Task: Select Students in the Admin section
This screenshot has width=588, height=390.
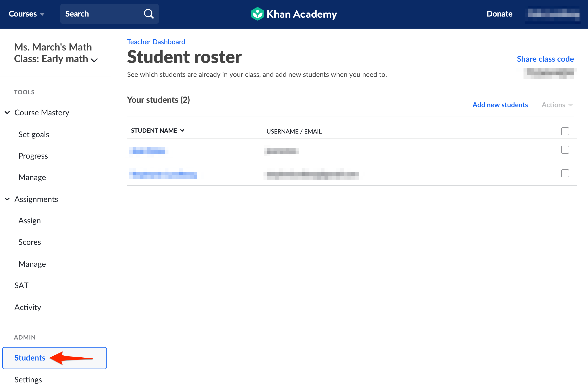Action: point(55,358)
